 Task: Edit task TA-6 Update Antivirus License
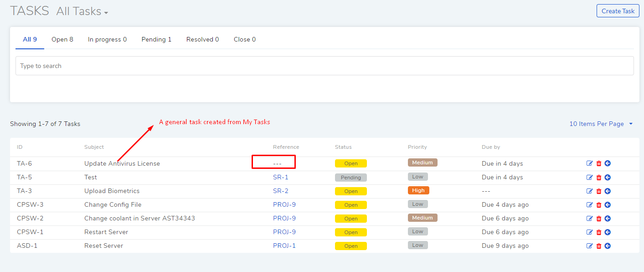point(590,163)
